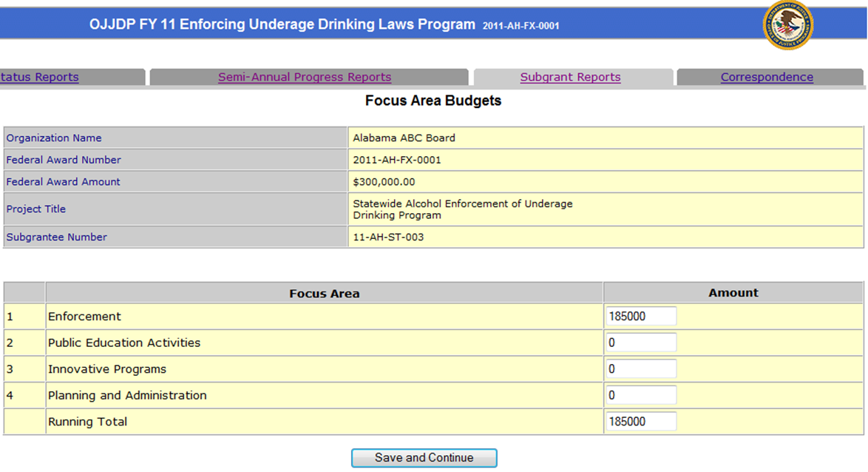Click the Project Title description text

click(462, 209)
